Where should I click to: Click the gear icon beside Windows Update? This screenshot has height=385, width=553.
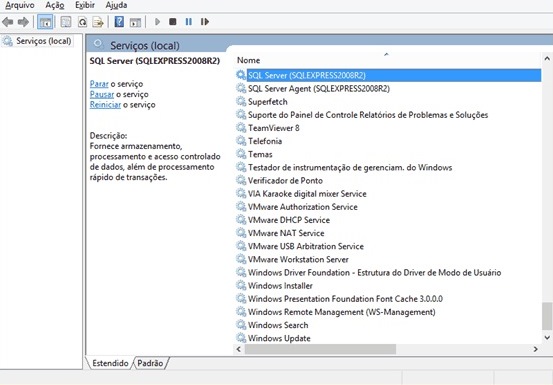point(241,338)
